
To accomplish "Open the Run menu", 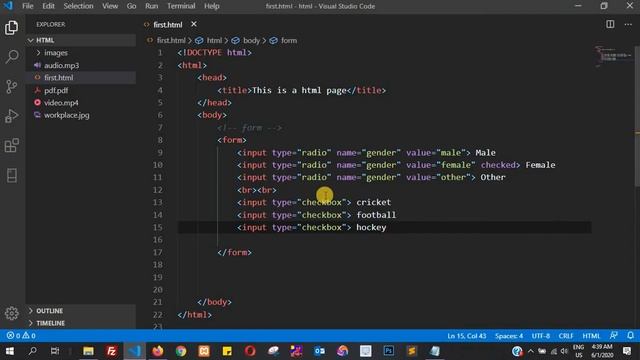I will [x=151, y=6].
